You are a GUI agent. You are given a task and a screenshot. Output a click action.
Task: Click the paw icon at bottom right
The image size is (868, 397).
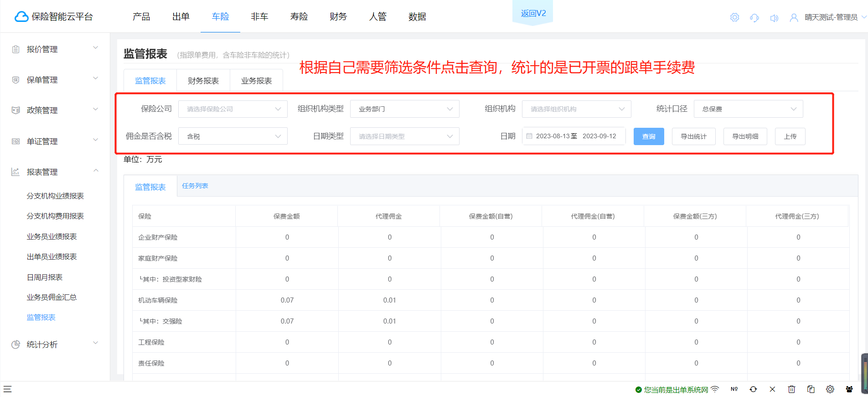tap(849, 389)
